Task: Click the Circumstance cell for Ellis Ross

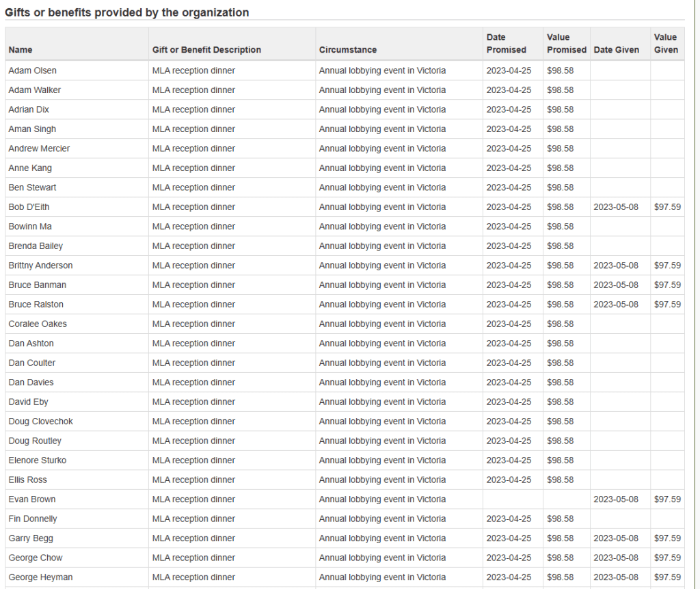Action: (x=382, y=480)
